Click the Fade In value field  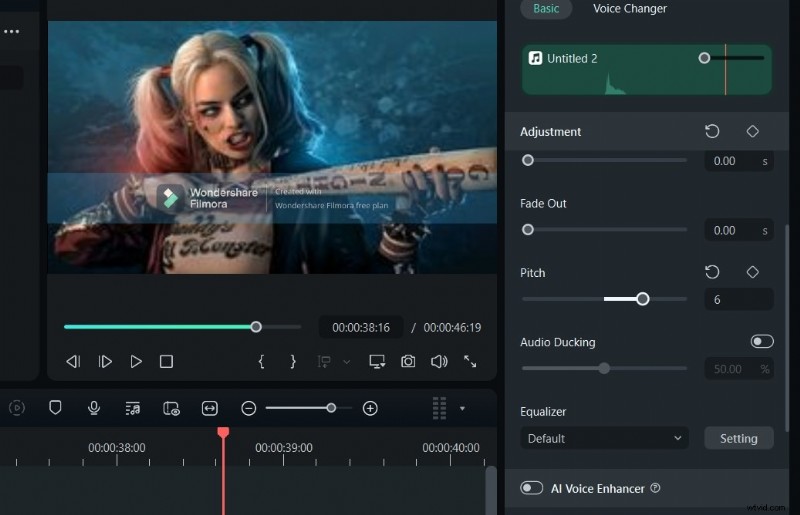click(x=739, y=161)
